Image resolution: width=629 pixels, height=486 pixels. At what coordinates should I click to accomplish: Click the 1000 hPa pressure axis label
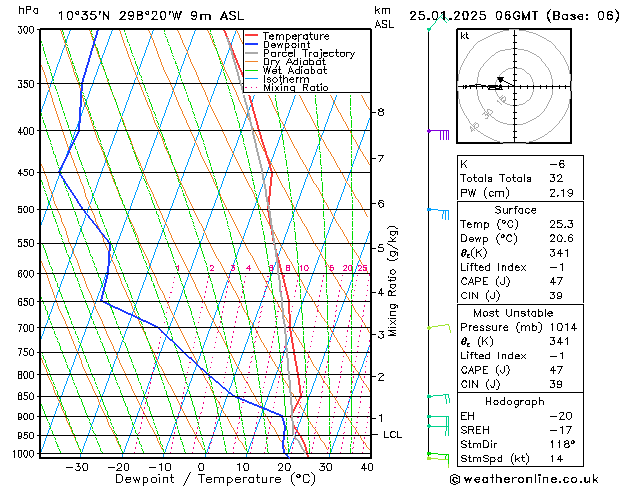click(x=26, y=454)
